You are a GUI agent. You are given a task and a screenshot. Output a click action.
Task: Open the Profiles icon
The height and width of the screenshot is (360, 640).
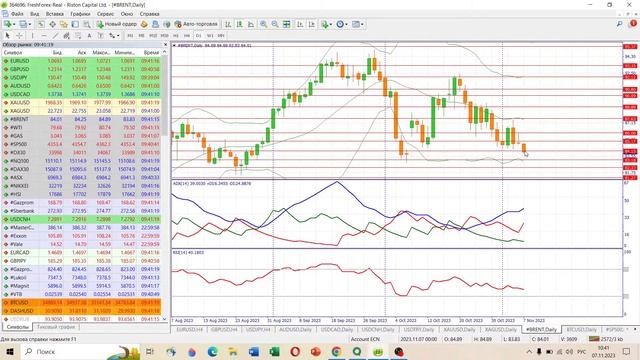pos(23,24)
